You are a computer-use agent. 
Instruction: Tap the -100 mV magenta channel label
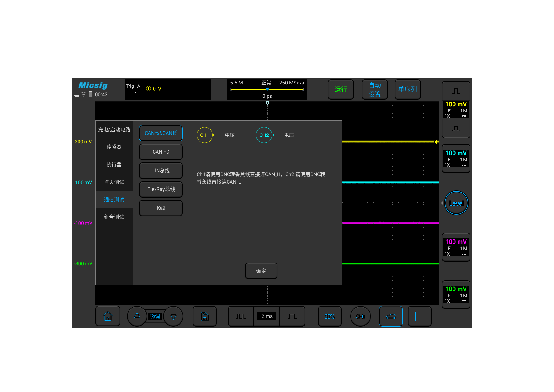pos(83,223)
